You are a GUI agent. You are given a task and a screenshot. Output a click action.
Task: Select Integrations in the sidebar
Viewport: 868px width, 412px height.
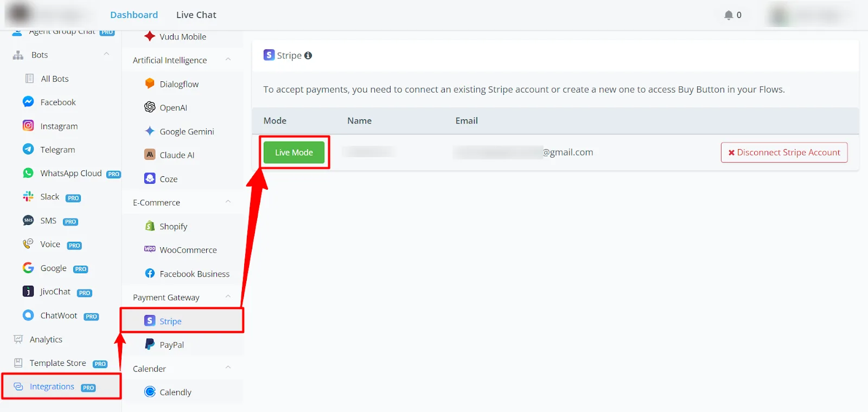(x=52, y=387)
